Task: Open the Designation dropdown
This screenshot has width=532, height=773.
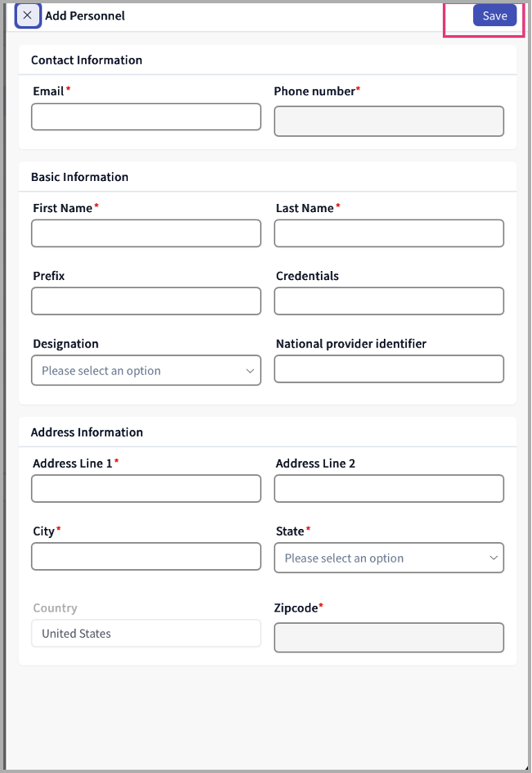Action: [139, 370]
